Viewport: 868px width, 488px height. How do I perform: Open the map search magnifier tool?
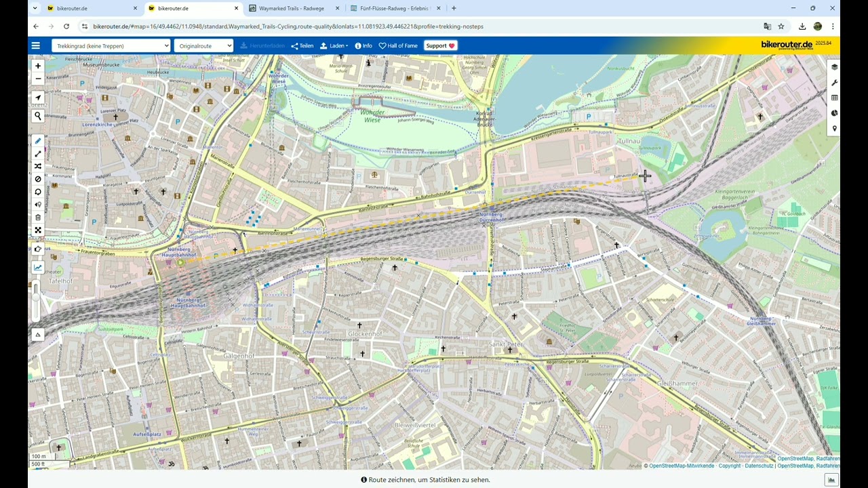38,116
